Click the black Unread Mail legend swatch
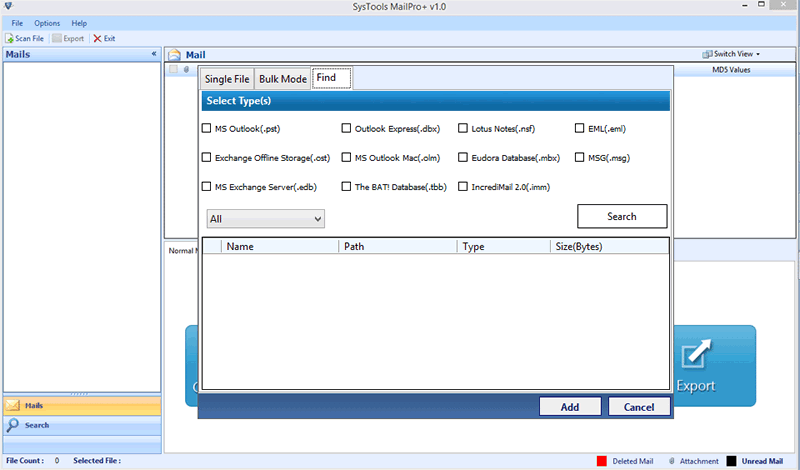This screenshot has height=470, width=800. click(x=731, y=461)
